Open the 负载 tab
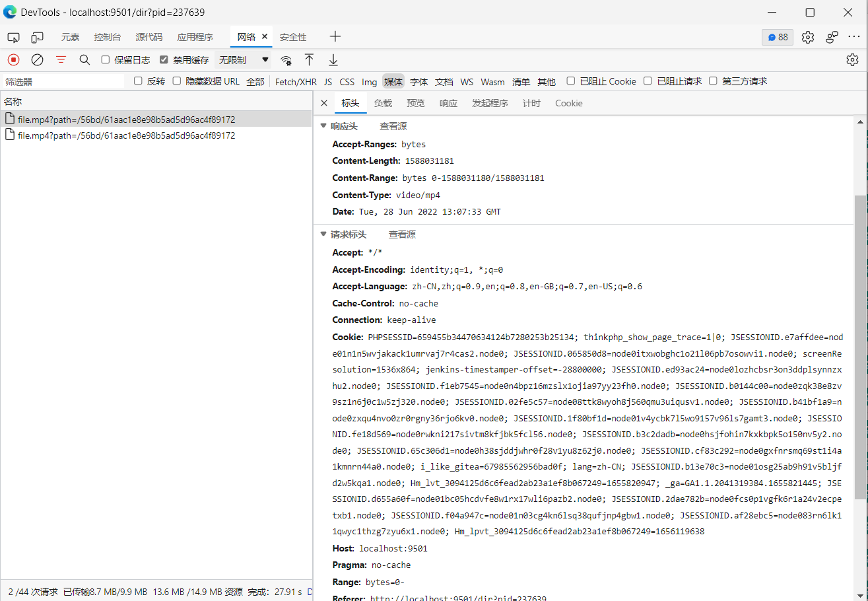 coord(383,103)
